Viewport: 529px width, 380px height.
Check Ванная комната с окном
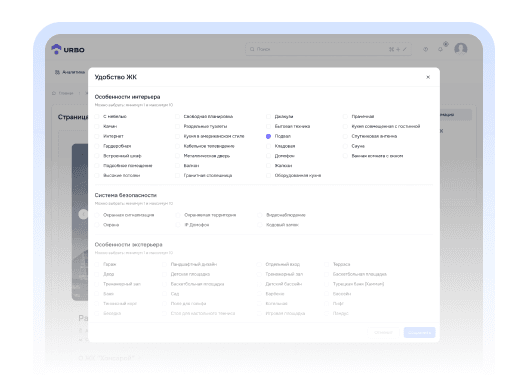[345, 156]
